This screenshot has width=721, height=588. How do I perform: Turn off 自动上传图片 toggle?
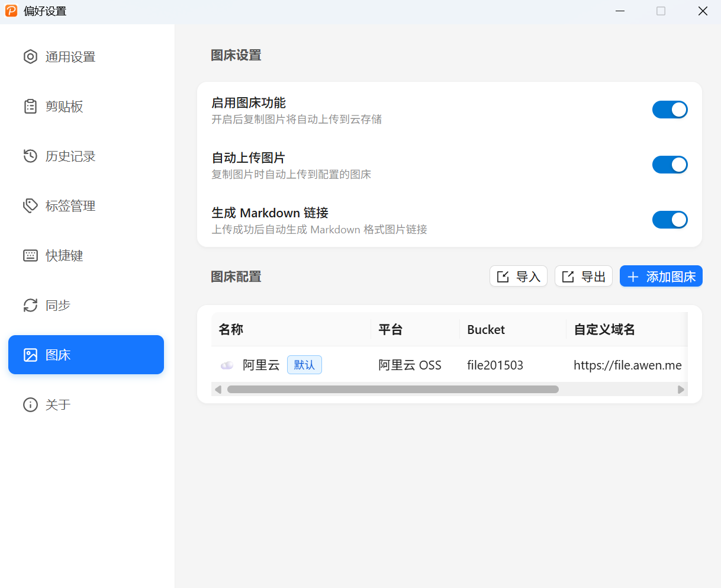point(669,165)
